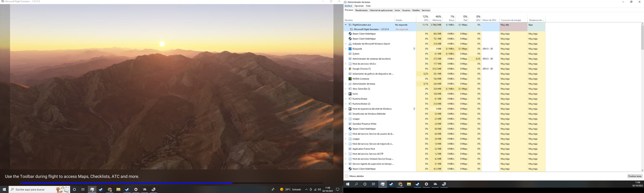Click the Finalizar tarea button
The width and height of the screenshot is (644, 193).
(635, 176)
